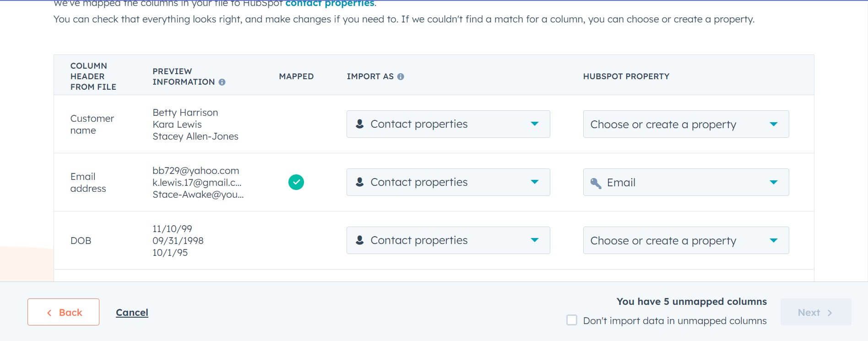Open the Contact properties dropdown for DOB
The width and height of the screenshot is (868, 341).
[x=534, y=240]
